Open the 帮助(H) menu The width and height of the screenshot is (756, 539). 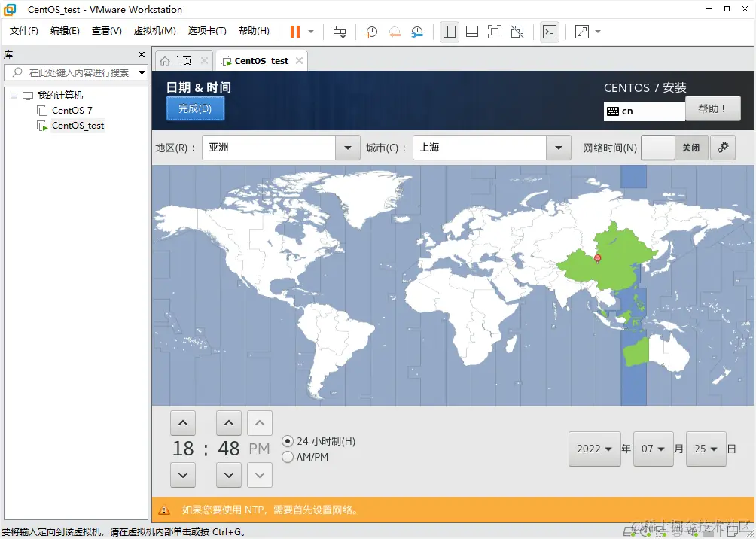tap(254, 31)
